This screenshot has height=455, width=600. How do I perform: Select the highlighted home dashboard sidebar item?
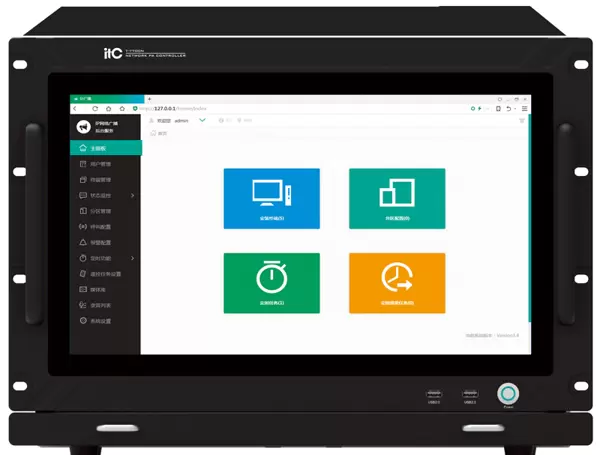(x=105, y=148)
